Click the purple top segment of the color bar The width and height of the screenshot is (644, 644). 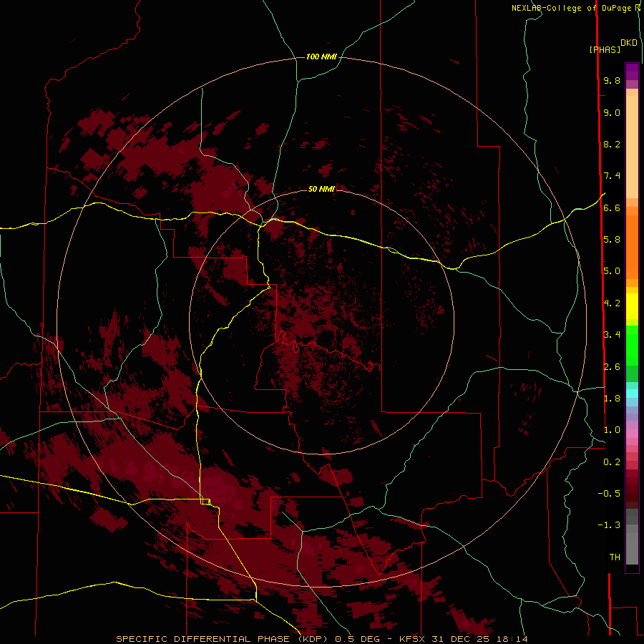pyautogui.click(x=632, y=72)
